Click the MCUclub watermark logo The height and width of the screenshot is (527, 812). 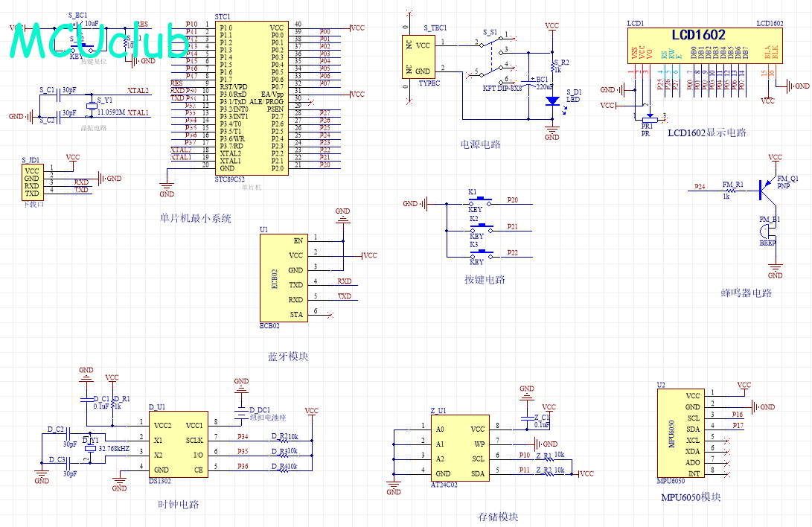(100, 40)
